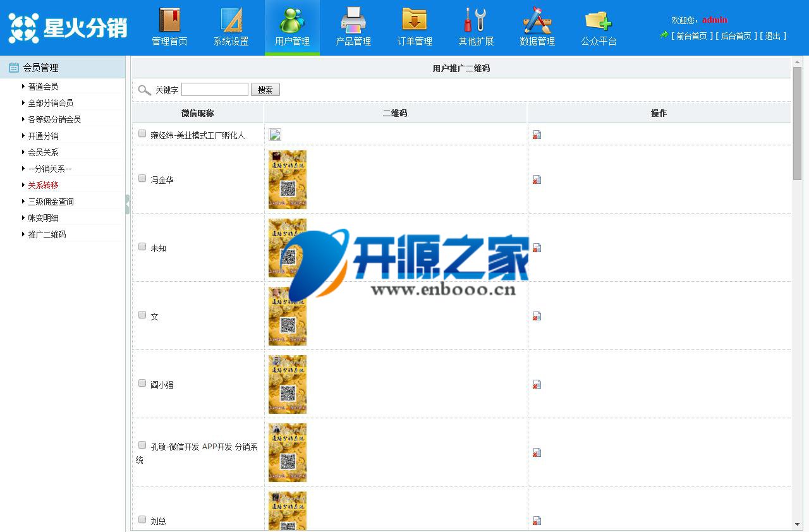The width and height of the screenshot is (809, 532).
Task: Tick checkbox for 雍经纬-美业模式工厂孵化人
Action: [142, 134]
